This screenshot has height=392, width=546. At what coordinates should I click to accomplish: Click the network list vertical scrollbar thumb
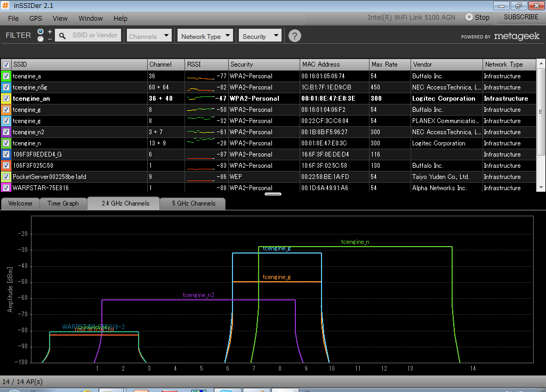point(541,112)
